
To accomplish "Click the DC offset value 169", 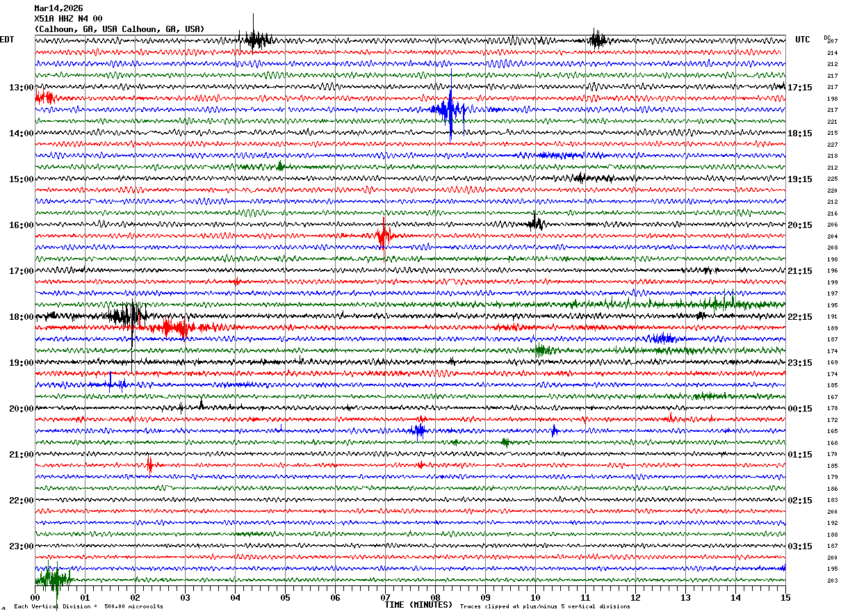I will click(832, 363).
